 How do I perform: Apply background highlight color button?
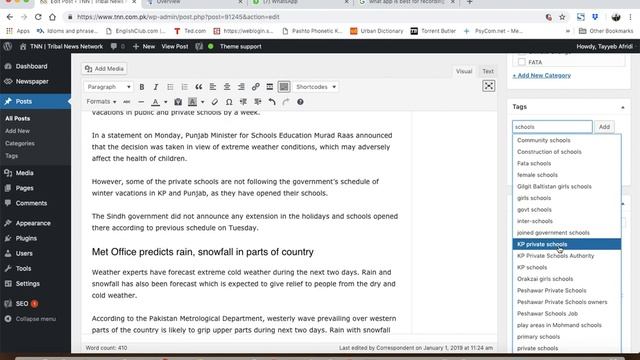[192, 102]
